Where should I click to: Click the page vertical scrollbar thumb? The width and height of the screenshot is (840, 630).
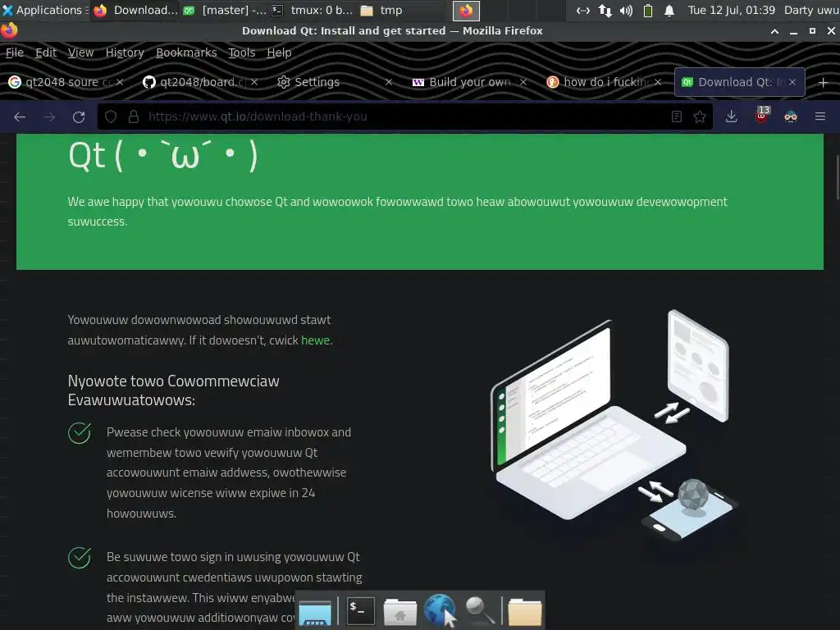838,177
